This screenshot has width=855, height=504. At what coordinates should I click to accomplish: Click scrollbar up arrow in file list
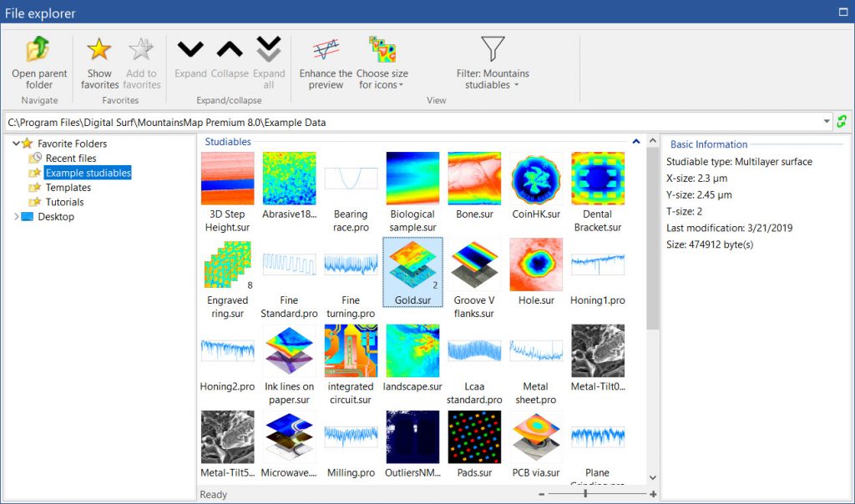tap(653, 141)
